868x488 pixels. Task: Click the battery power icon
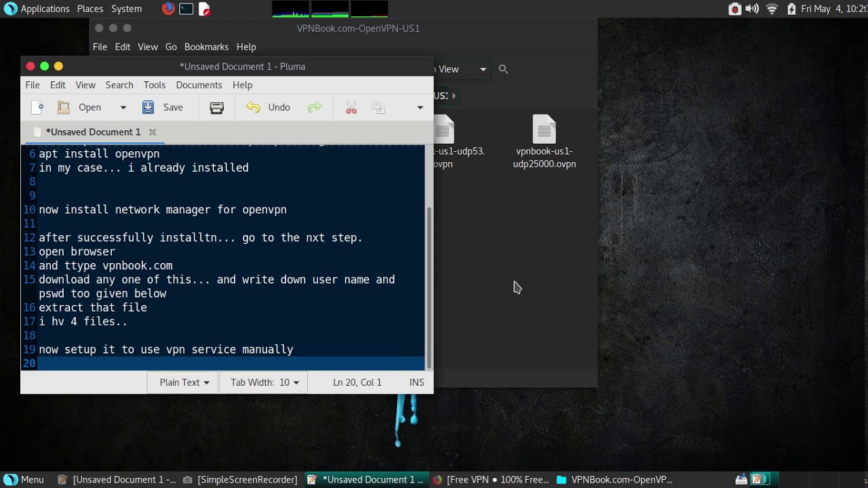coord(791,9)
